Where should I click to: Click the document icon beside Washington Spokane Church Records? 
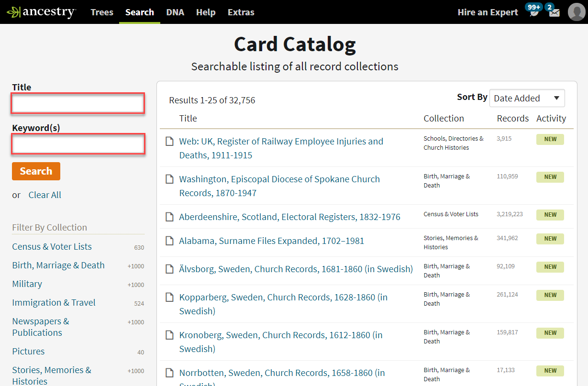tap(169, 178)
